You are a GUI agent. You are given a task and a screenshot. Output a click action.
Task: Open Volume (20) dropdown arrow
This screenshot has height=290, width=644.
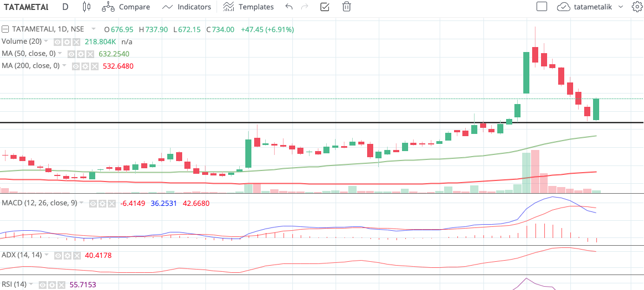[x=46, y=42]
